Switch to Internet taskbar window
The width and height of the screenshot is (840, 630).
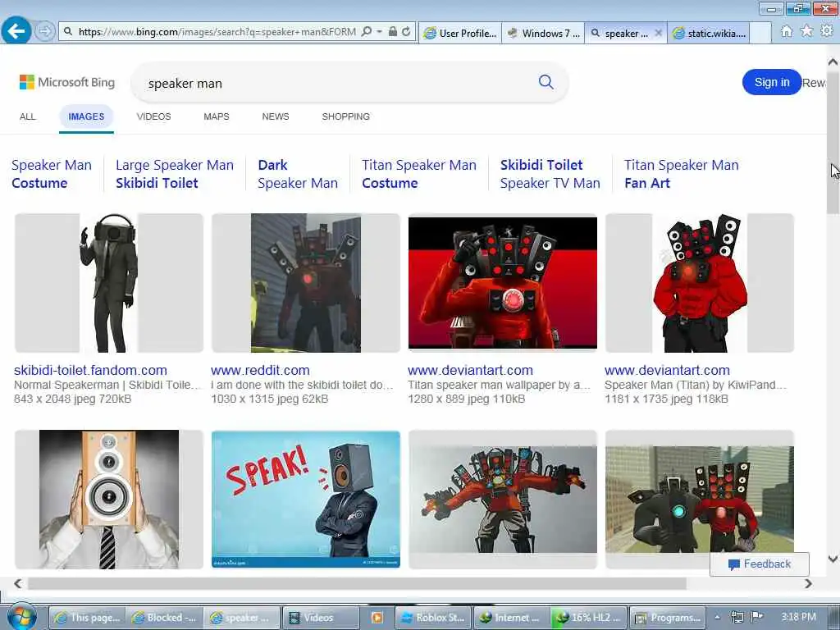click(x=512, y=618)
